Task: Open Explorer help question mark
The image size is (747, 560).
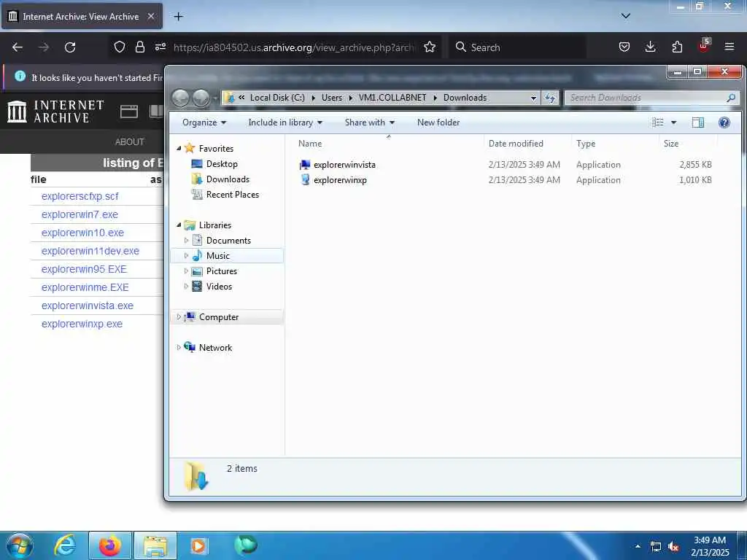Action: click(724, 122)
